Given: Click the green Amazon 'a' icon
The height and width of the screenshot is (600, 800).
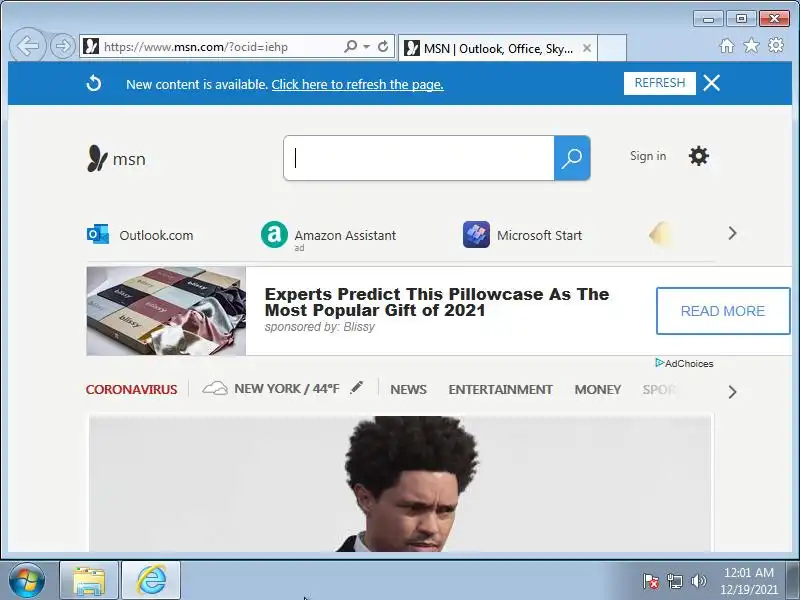Looking at the screenshot, I should coord(274,234).
